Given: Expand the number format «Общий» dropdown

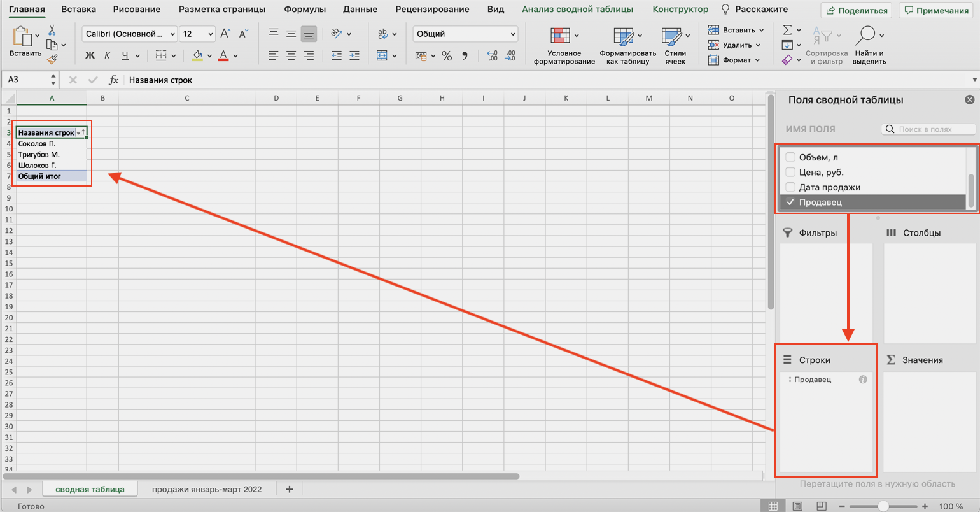Looking at the screenshot, I should click(513, 34).
